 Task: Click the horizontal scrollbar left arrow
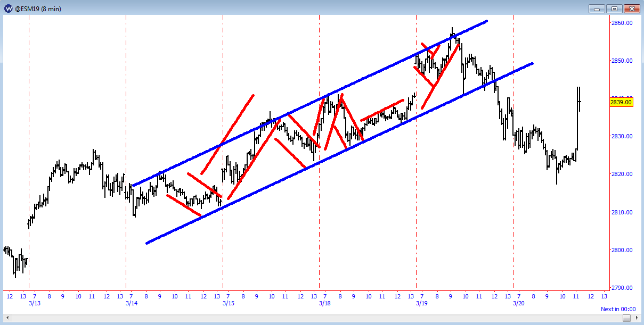pos(7,318)
